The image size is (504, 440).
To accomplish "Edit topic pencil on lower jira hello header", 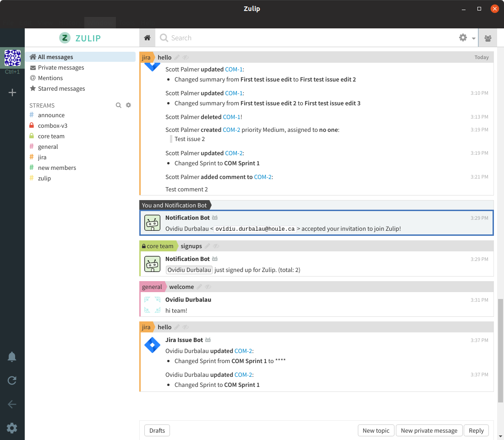I will (x=177, y=327).
